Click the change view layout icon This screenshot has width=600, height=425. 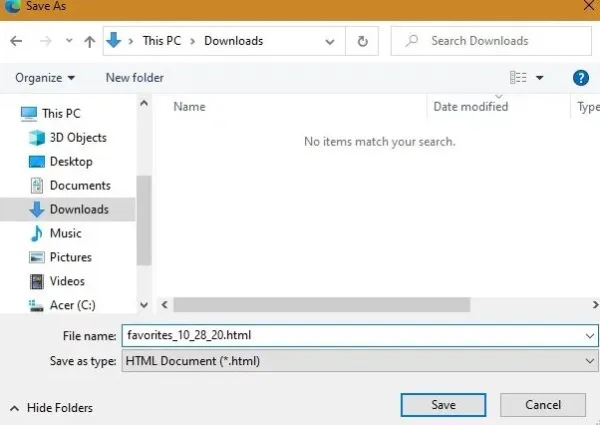pyautogui.click(x=518, y=78)
